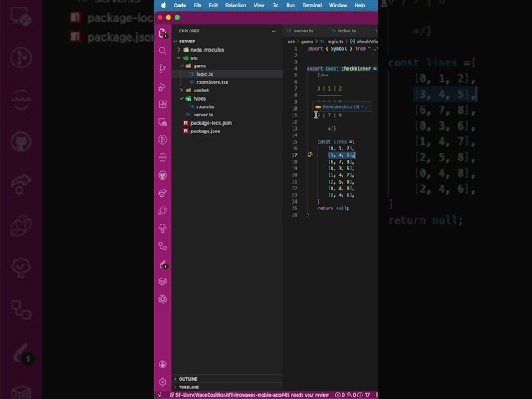Image resolution: width=532 pixels, height=399 pixels.
Task: Click the Apple menu logo
Action: (x=164, y=6)
